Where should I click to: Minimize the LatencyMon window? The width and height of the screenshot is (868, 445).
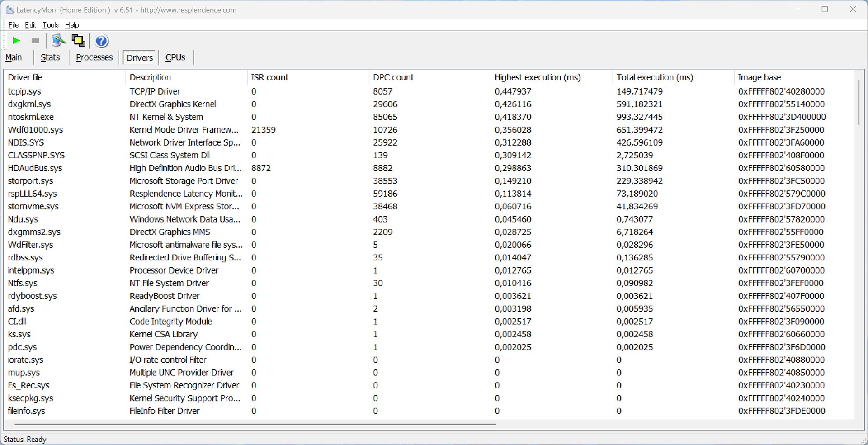pos(797,9)
